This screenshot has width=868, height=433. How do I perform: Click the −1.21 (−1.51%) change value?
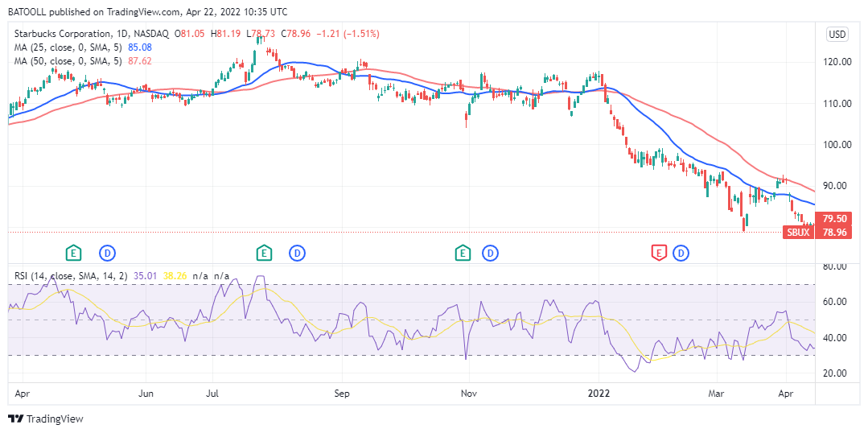tap(348, 34)
